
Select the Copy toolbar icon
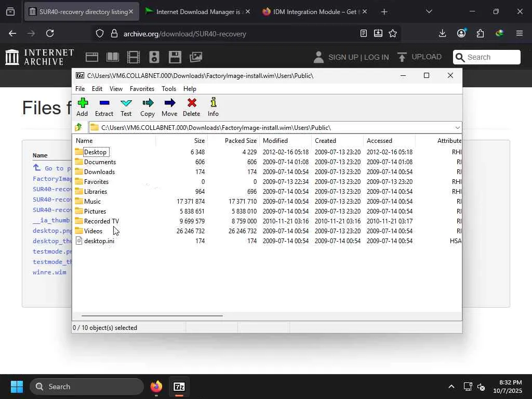(x=148, y=103)
